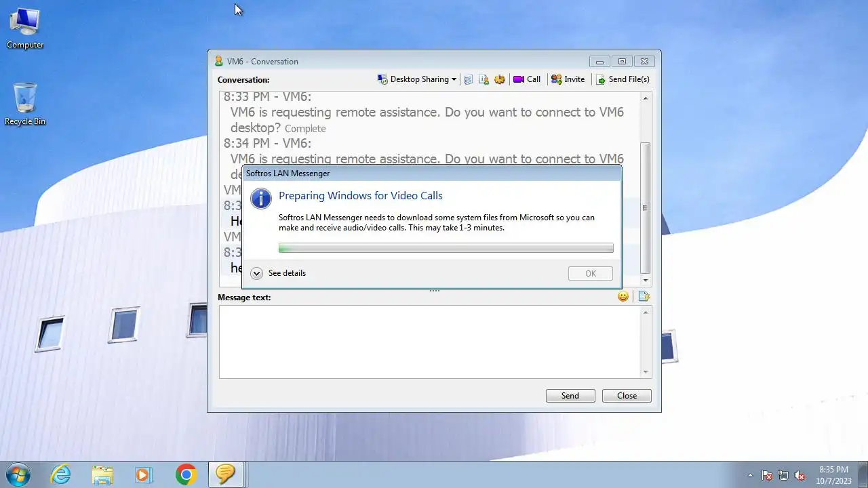The width and height of the screenshot is (868, 488).
Task: Click Softros LAN Messenger taskbar icon
Action: pyautogui.click(x=226, y=474)
